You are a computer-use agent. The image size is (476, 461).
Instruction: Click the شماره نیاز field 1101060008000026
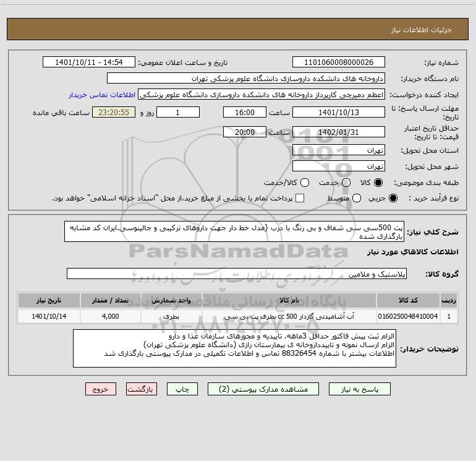[x=339, y=62]
